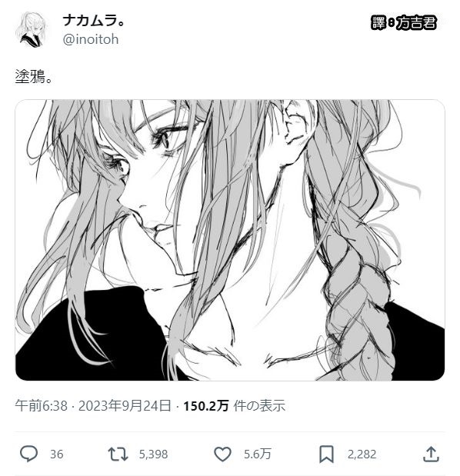
Task: Click the 譯:方吉君 translator watermark
Action: pyautogui.click(x=404, y=22)
